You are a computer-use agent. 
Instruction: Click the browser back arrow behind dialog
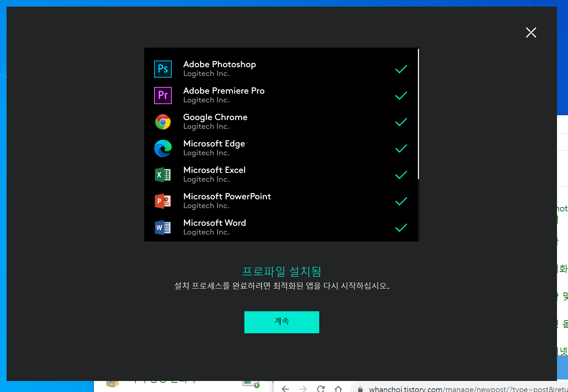pyautogui.click(x=285, y=388)
